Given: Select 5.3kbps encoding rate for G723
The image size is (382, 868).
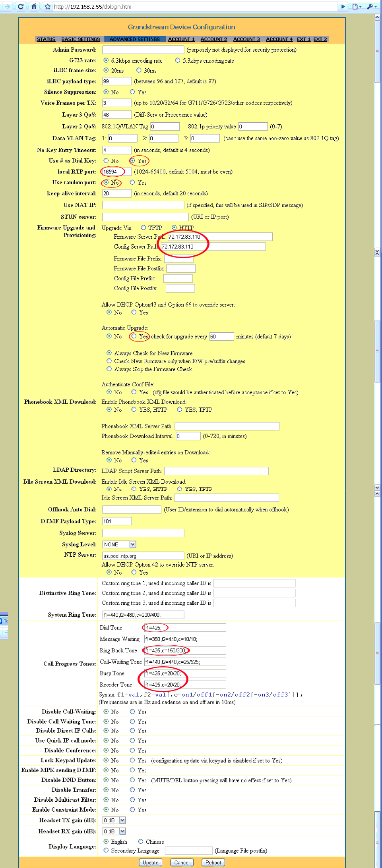Looking at the screenshot, I should (x=178, y=60).
